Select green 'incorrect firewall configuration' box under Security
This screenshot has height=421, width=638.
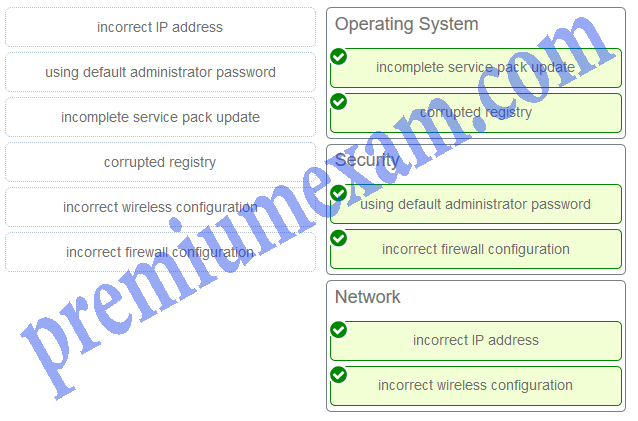click(x=476, y=249)
